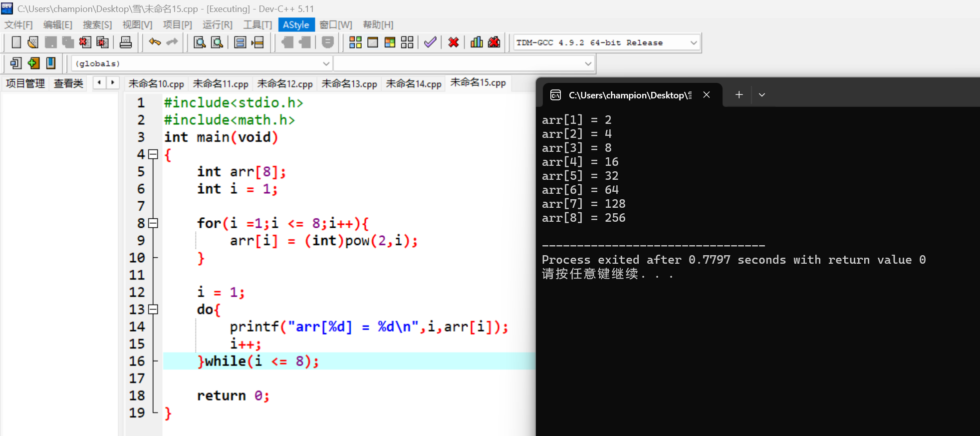
Task: Create a new source file from toolbar
Action: (x=16, y=42)
